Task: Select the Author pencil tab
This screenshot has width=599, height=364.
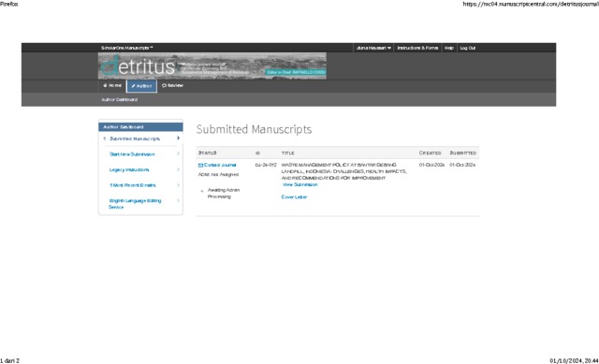Action: click(x=141, y=86)
